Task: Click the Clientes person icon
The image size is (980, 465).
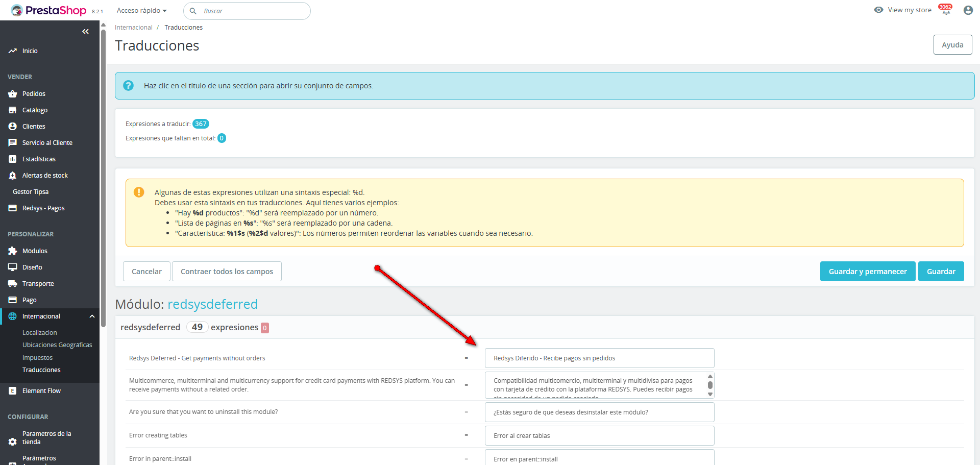Action: tap(13, 127)
